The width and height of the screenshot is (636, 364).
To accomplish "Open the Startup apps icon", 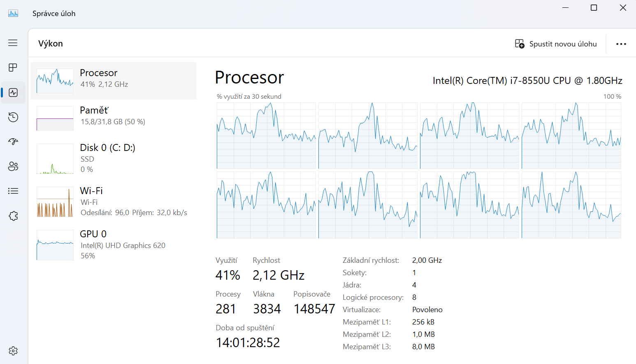I will click(x=13, y=141).
